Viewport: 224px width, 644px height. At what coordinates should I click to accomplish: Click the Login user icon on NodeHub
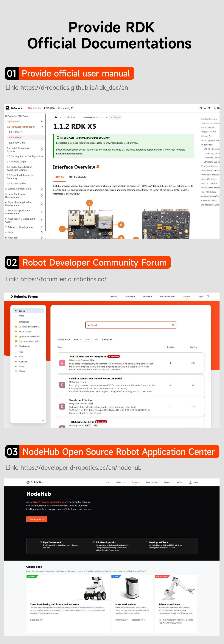point(190,482)
